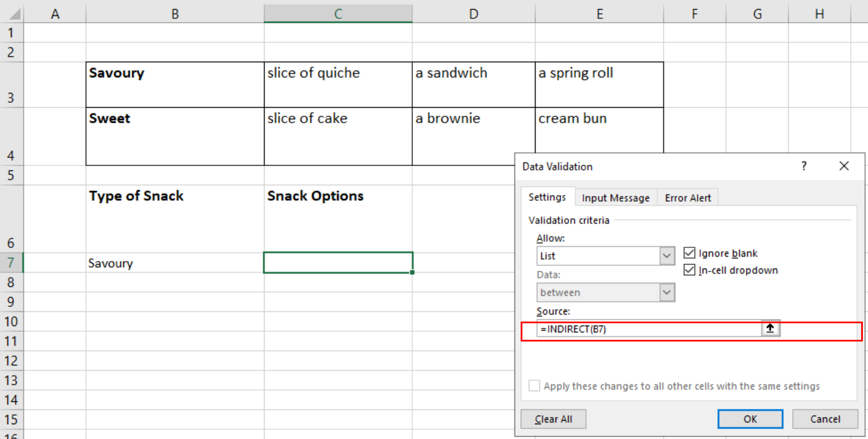868x439 pixels.
Task: Select the row 7 header
Action: tap(11, 263)
